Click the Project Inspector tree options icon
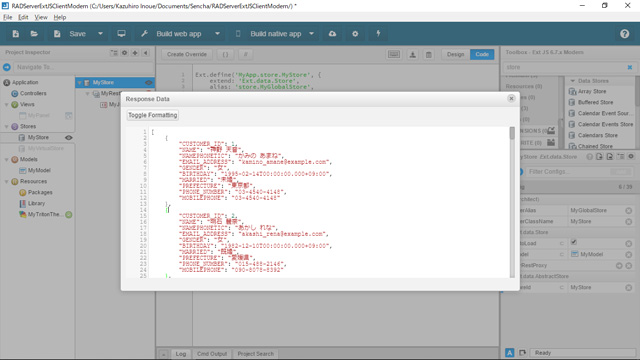 pyautogui.click(x=113, y=53)
